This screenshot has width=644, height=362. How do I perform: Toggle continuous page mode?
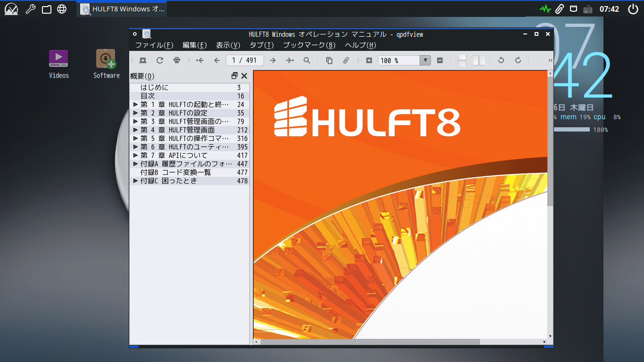pos(462,60)
